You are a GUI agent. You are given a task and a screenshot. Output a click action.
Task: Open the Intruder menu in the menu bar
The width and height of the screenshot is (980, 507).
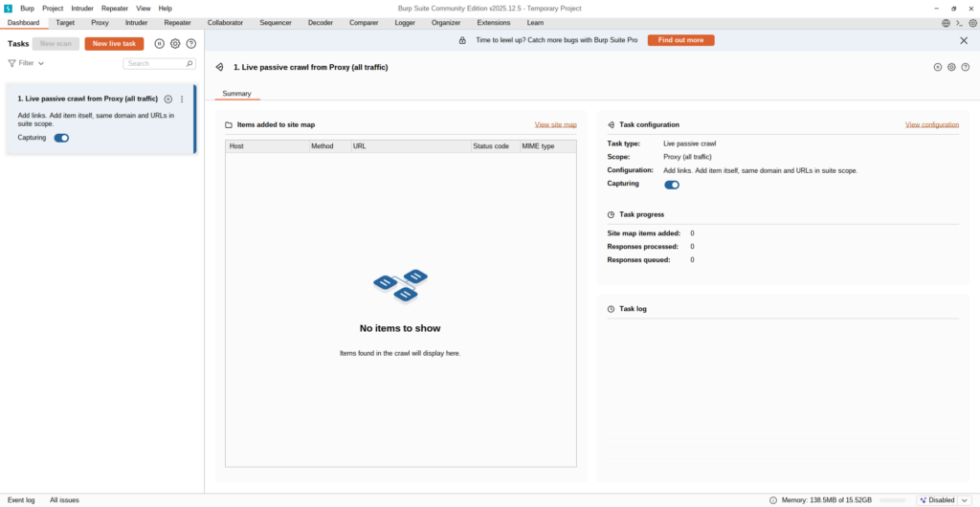point(82,8)
